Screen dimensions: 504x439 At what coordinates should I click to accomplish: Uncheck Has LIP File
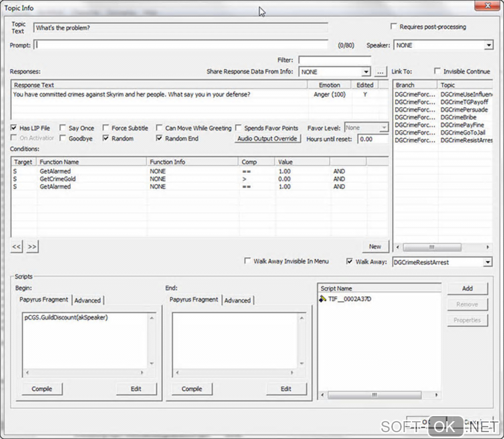(x=13, y=128)
